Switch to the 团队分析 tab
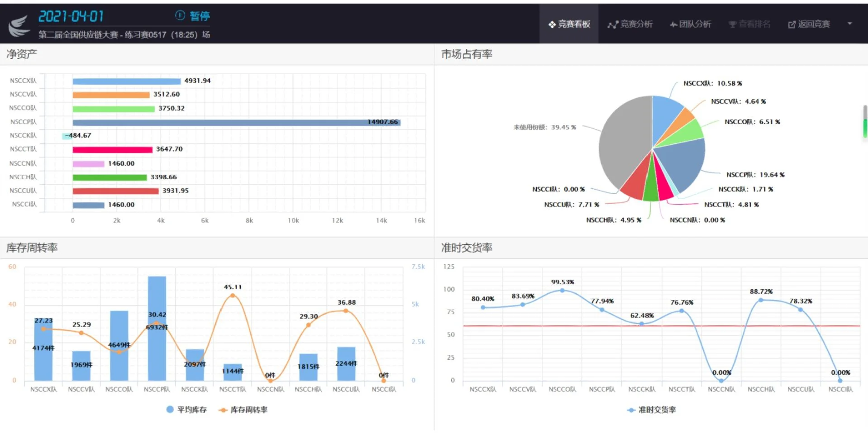868x434 pixels. (x=690, y=24)
